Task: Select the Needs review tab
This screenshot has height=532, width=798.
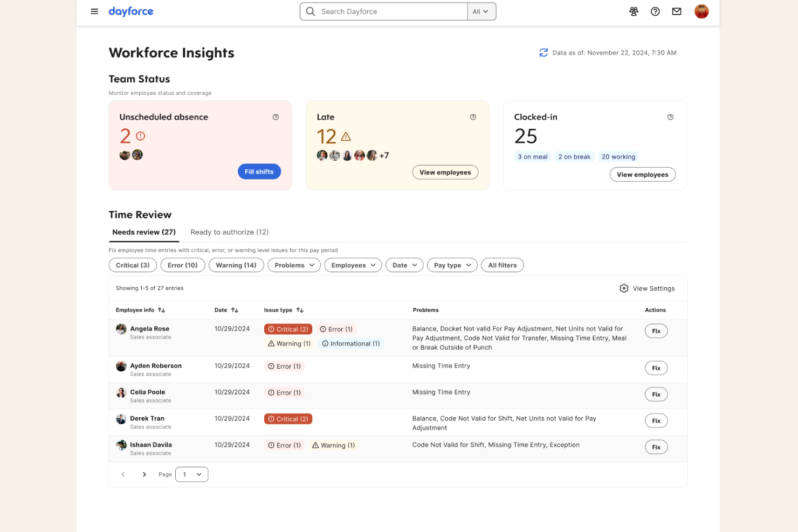Action: click(x=143, y=232)
